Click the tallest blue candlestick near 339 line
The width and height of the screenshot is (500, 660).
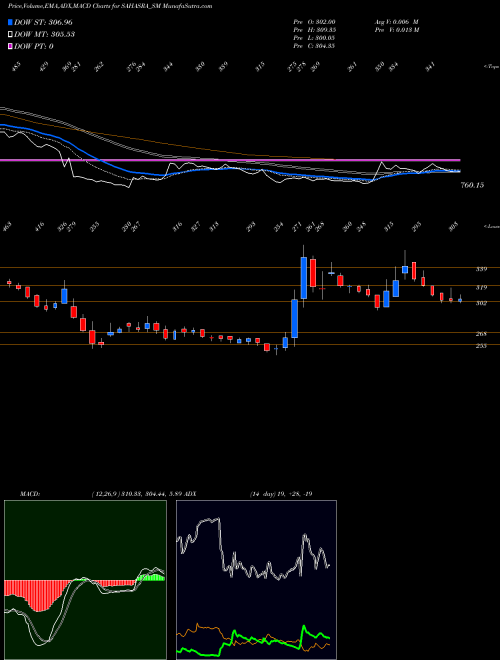[x=303, y=278]
